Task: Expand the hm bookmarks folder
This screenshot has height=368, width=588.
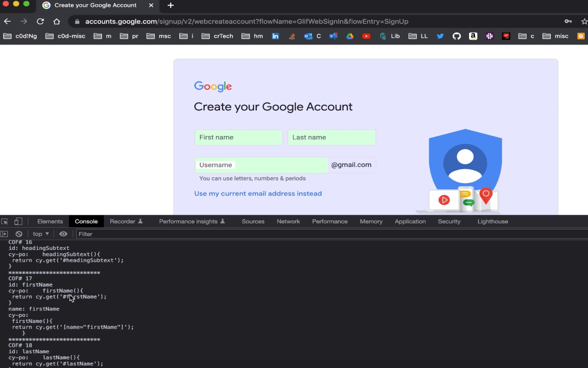Action: 252,36
